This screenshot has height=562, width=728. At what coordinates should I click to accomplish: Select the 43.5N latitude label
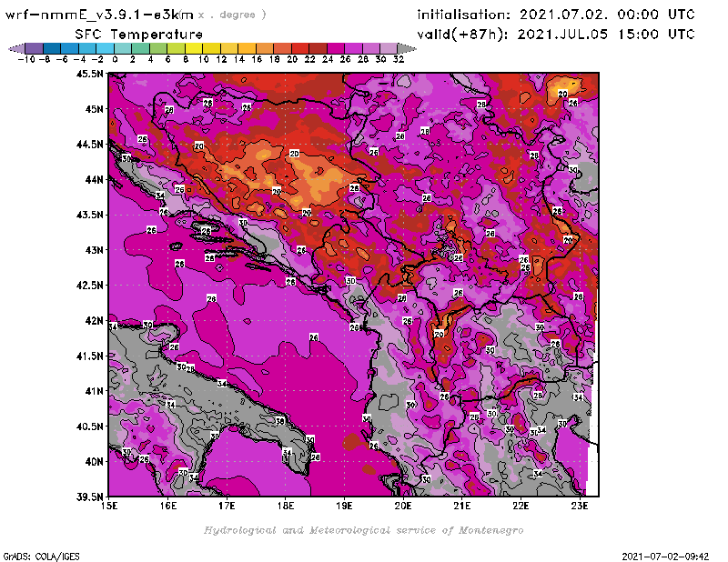89,215
